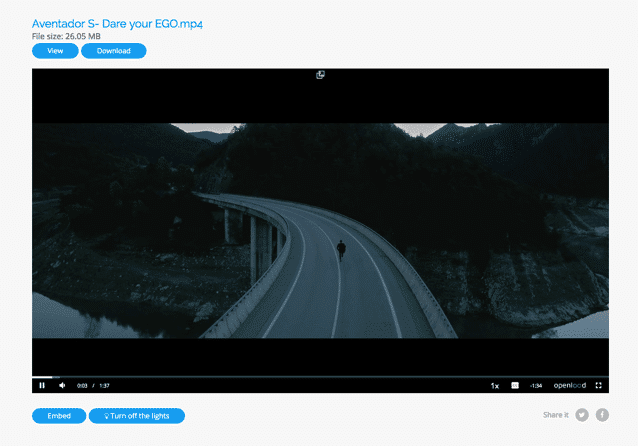Toggle closed captions CC button
The width and height of the screenshot is (638, 446).
(515, 385)
